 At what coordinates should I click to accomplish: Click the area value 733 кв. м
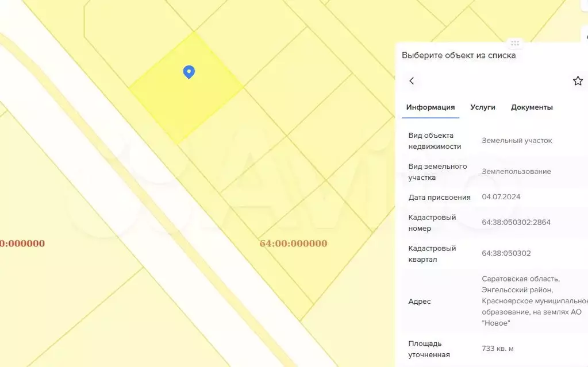point(498,349)
